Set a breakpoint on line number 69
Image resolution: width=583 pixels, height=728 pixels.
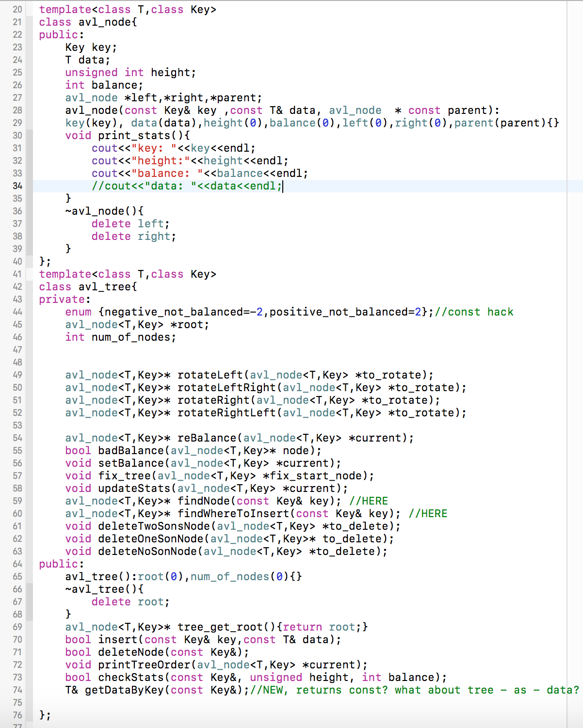17,627
